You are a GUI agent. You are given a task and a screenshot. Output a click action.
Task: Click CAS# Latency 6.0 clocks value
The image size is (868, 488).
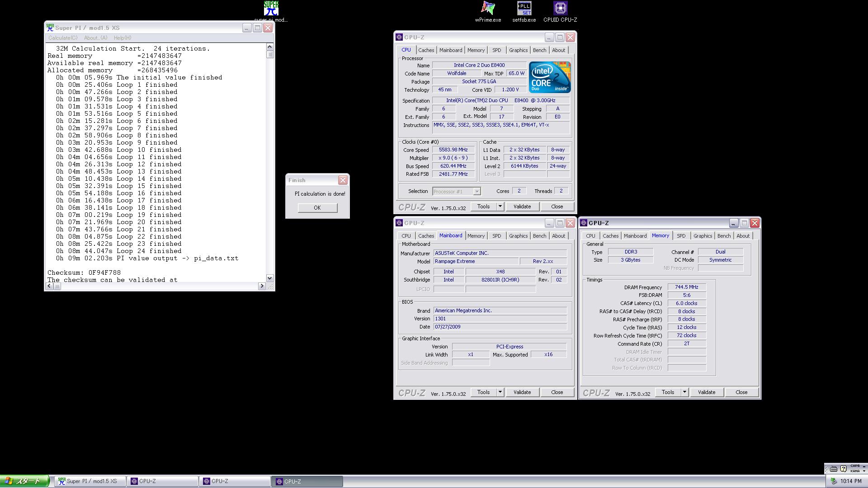pos(686,304)
